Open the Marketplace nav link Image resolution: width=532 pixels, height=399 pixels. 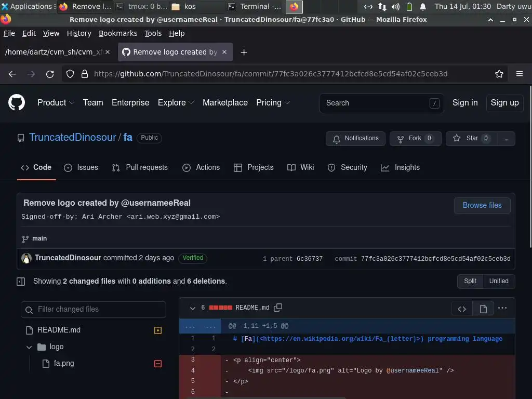coord(225,102)
